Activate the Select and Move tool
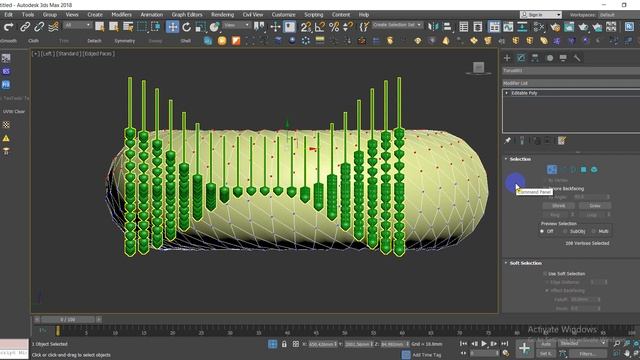 (172, 27)
